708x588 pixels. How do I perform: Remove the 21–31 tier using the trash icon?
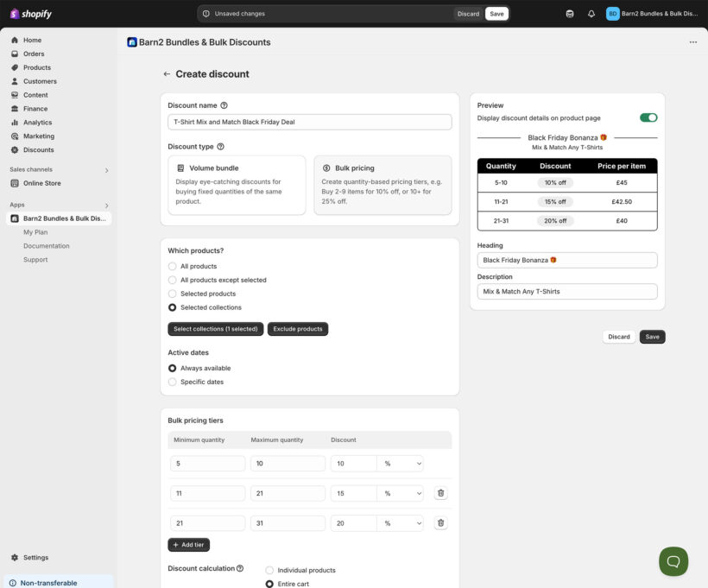(440, 523)
